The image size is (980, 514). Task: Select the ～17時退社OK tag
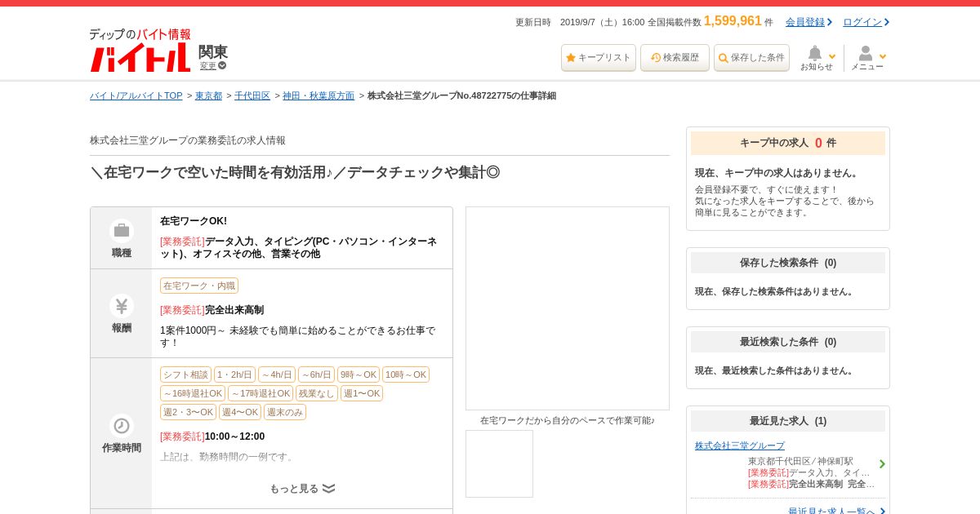(261, 393)
